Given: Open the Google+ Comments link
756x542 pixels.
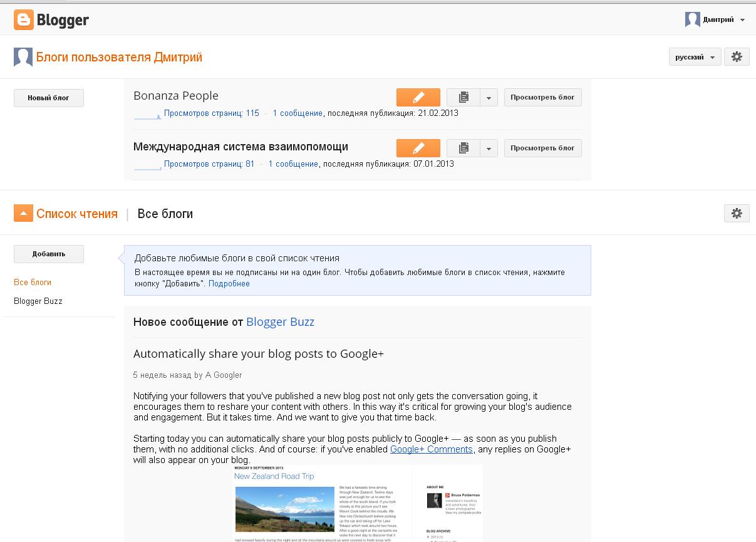Looking at the screenshot, I should pos(431,449).
